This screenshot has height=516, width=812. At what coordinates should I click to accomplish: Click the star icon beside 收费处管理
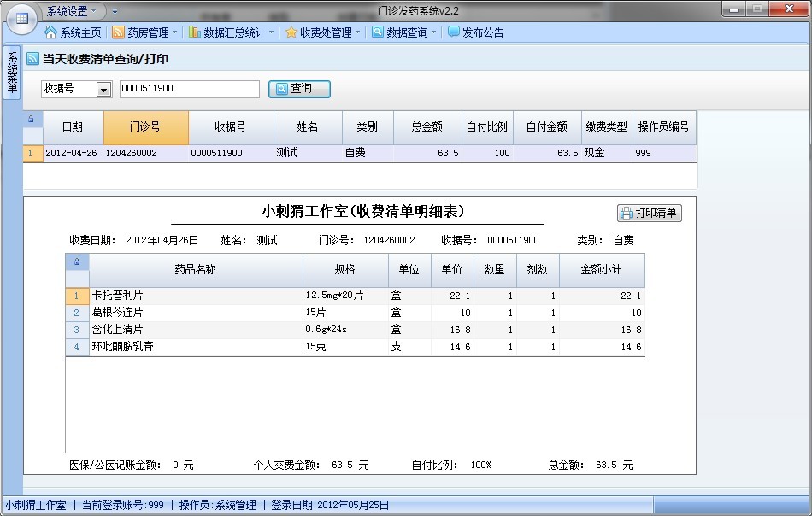(x=291, y=32)
